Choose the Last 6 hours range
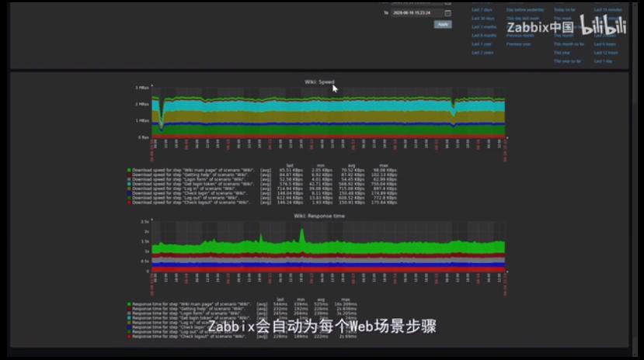 click(x=604, y=44)
